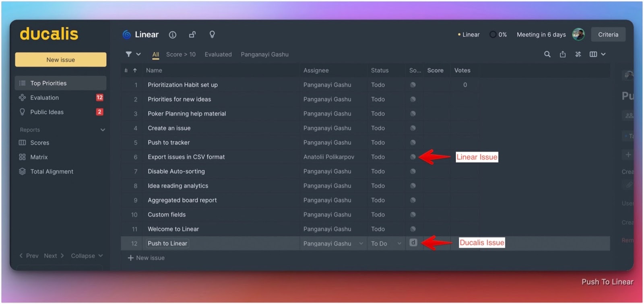
Task: Click the votes value 0 in first row
Action: point(465,85)
